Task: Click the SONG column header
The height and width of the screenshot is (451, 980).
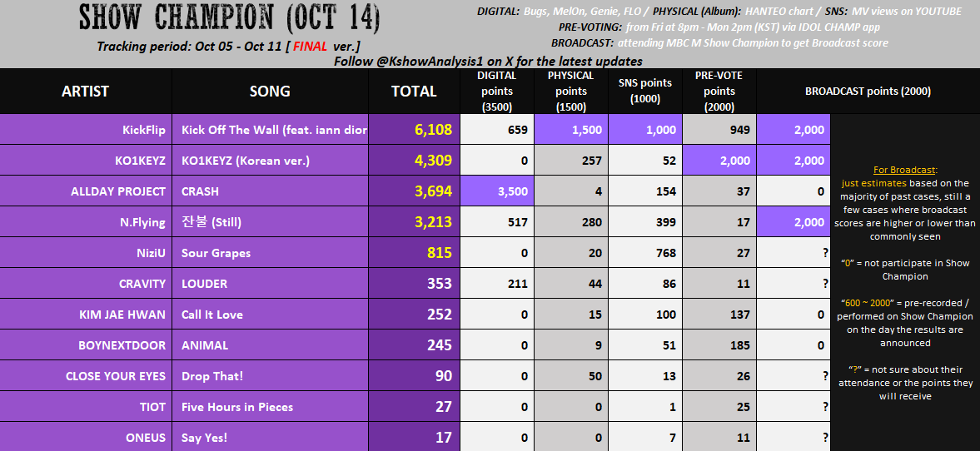Action: point(270,92)
